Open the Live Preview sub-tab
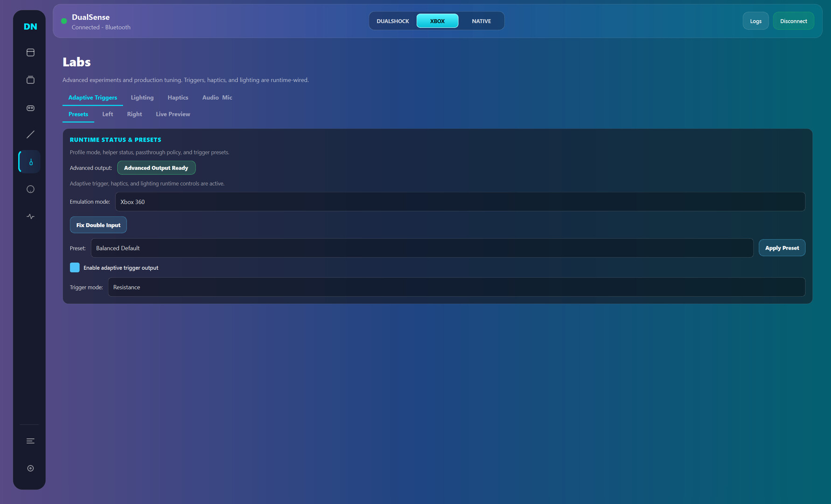The image size is (831, 504). pos(173,114)
